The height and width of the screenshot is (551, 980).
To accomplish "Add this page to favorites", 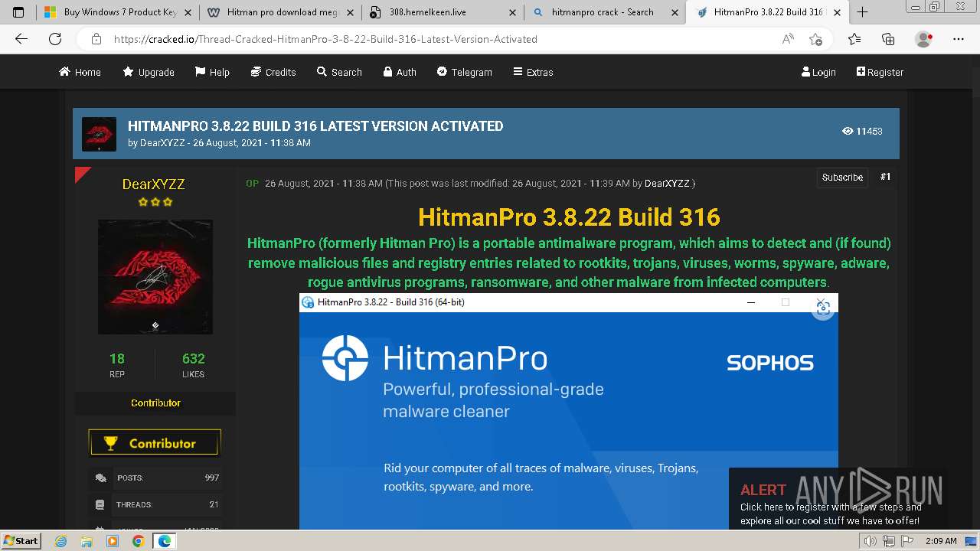I will click(816, 39).
